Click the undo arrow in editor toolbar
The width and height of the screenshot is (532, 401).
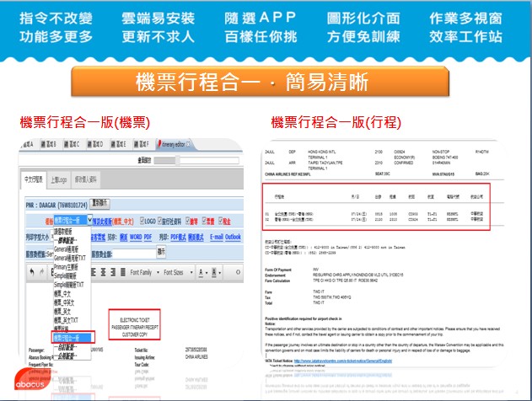31,272
